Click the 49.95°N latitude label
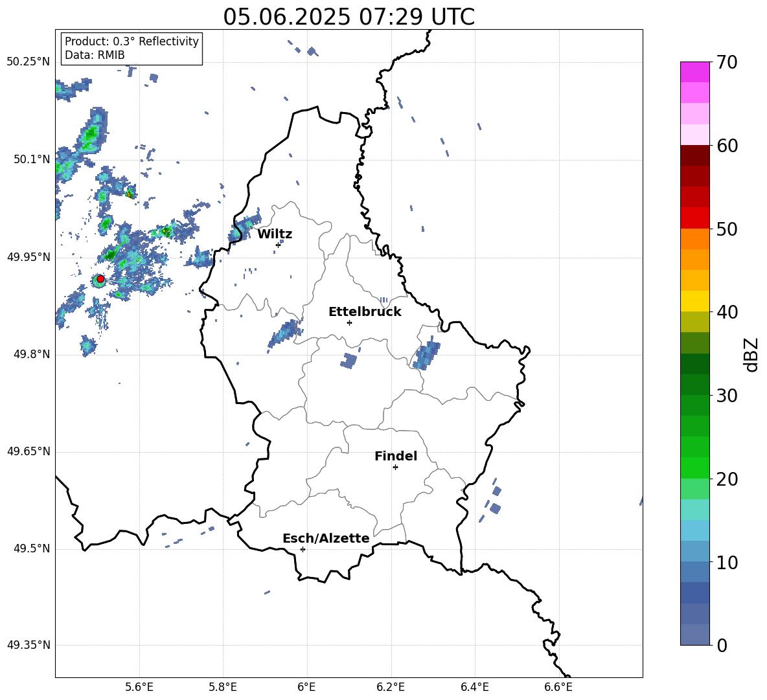 [29, 257]
